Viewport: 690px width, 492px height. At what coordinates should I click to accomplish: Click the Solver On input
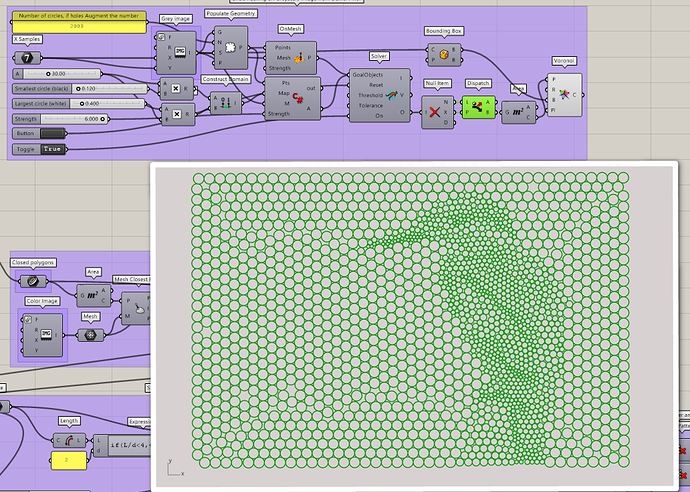point(379,116)
